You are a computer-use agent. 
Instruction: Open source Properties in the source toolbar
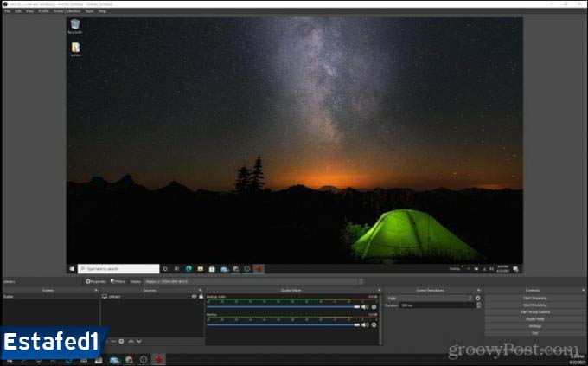(96, 281)
